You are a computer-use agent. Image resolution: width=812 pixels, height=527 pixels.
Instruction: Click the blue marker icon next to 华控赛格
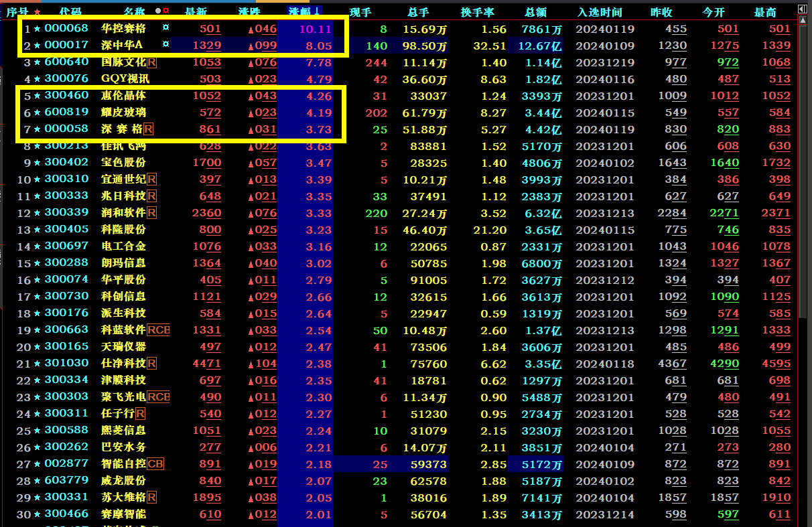165,28
